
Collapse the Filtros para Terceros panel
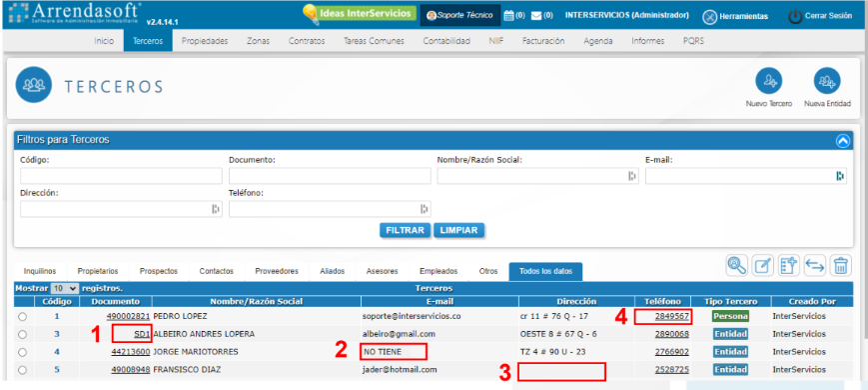(843, 141)
